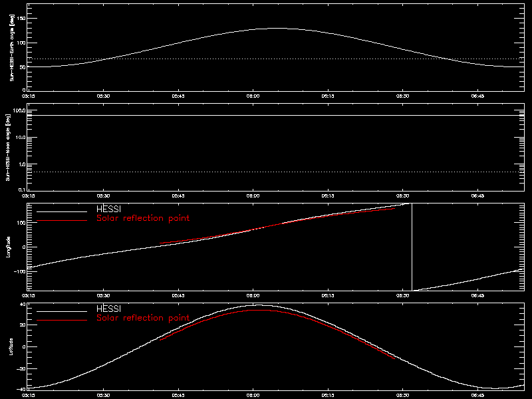The width and height of the screenshot is (532, 399).
Task: Click the 100 tick on Earth angle axis
Action: (x=21, y=43)
